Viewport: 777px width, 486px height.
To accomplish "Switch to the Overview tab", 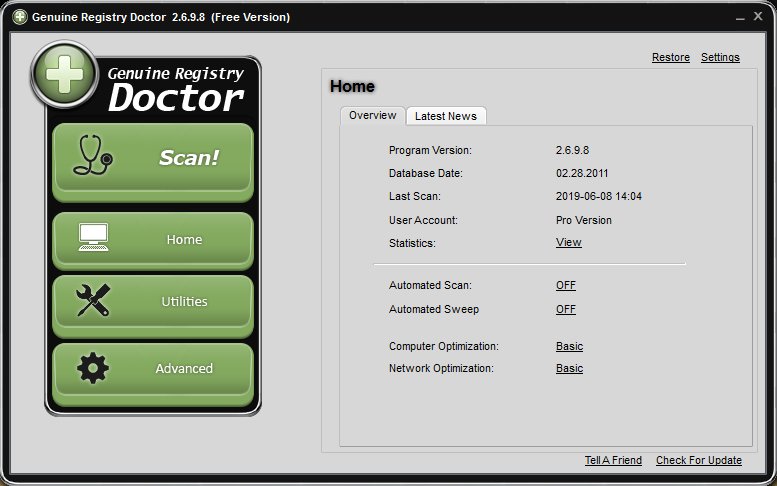I will click(373, 115).
